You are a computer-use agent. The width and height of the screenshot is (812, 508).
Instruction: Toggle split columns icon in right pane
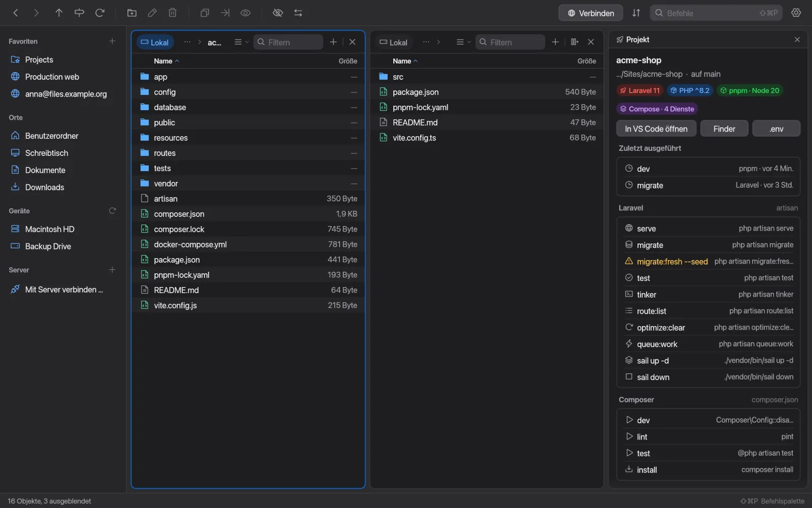(574, 42)
